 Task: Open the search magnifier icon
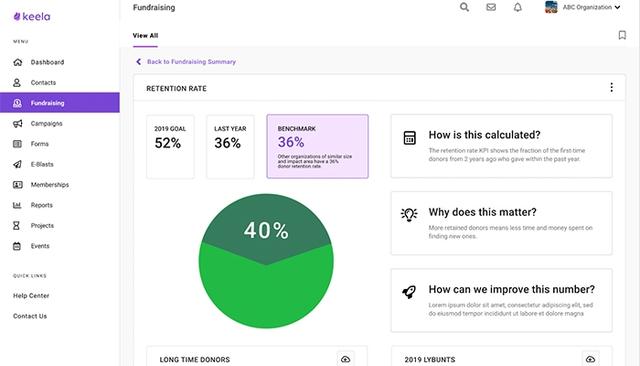point(464,7)
